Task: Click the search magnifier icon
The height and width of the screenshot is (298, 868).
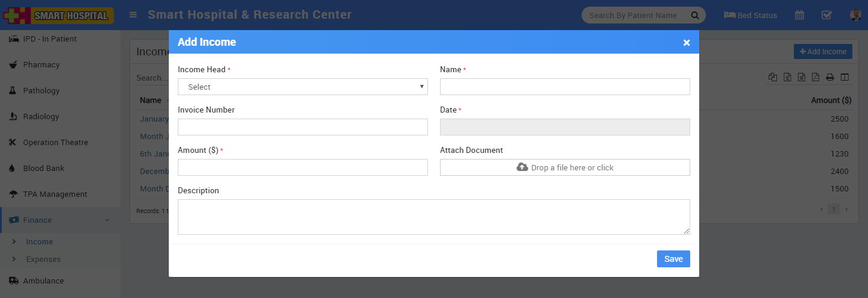Action: tap(694, 15)
